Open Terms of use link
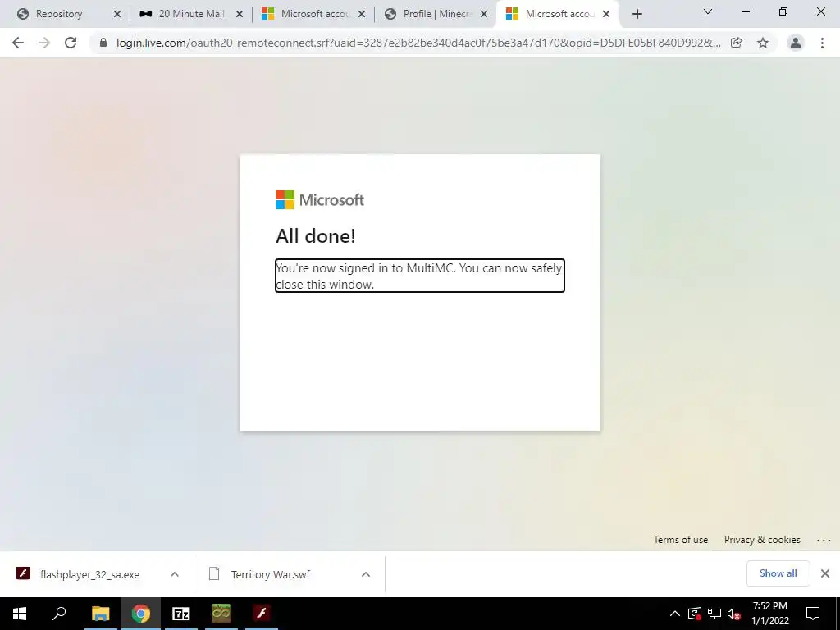840x630 pixels. coord(680,540)
